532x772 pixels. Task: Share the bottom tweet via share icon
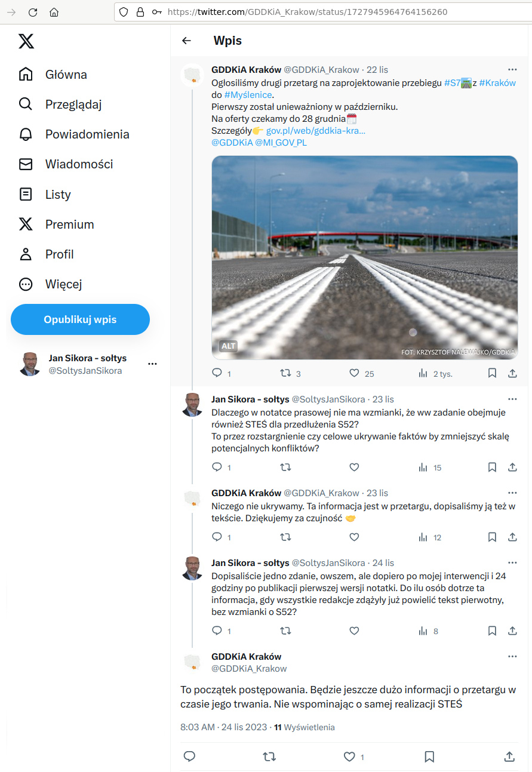coord(509,756)
